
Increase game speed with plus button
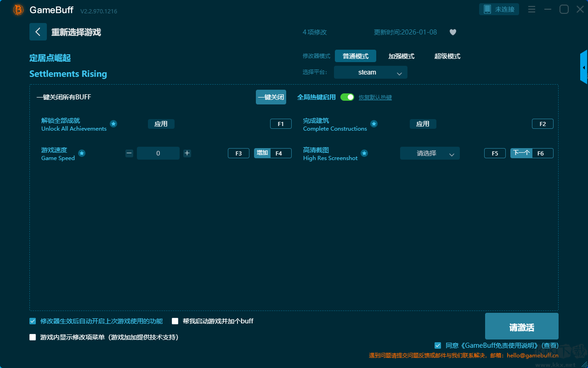(187, 153)
